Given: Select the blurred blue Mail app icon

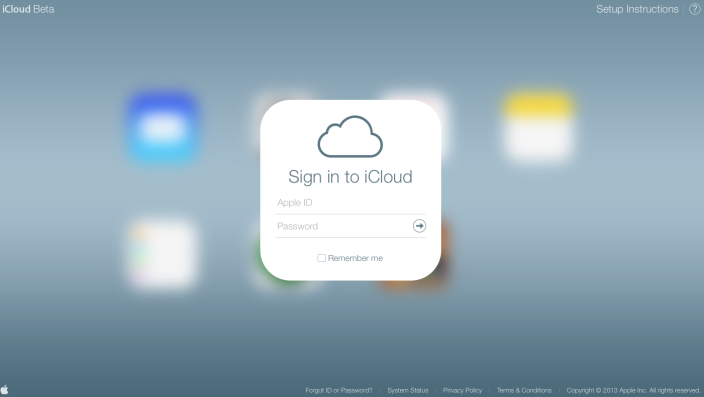Looking at the screenshot, I should (x=163, y=128).
